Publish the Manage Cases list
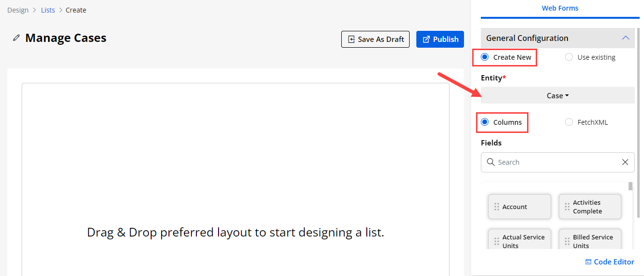Screen dimensions: 644x276 pyautogui.click(x=440, y=39)
